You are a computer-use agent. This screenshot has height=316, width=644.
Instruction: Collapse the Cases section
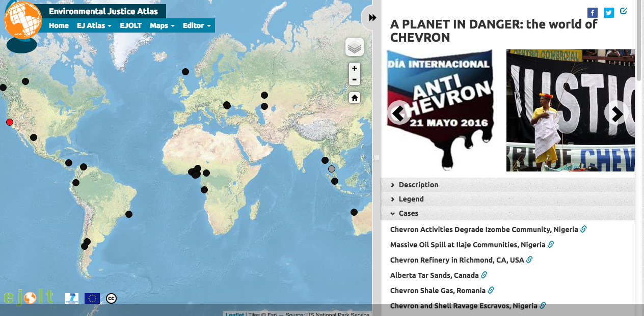(408, 213)
